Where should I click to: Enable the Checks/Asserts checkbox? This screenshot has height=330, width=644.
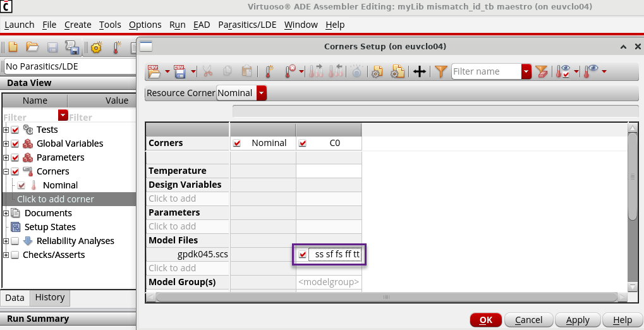click(15, 255)
